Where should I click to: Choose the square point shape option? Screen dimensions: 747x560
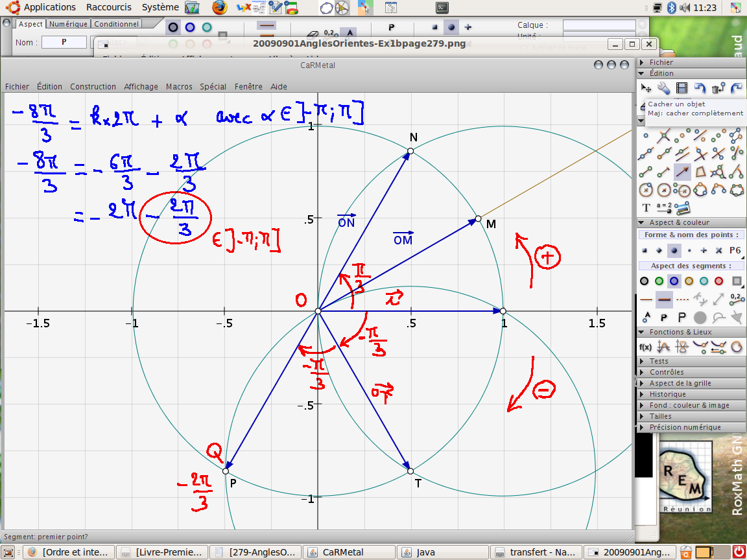tap(645, 250)
